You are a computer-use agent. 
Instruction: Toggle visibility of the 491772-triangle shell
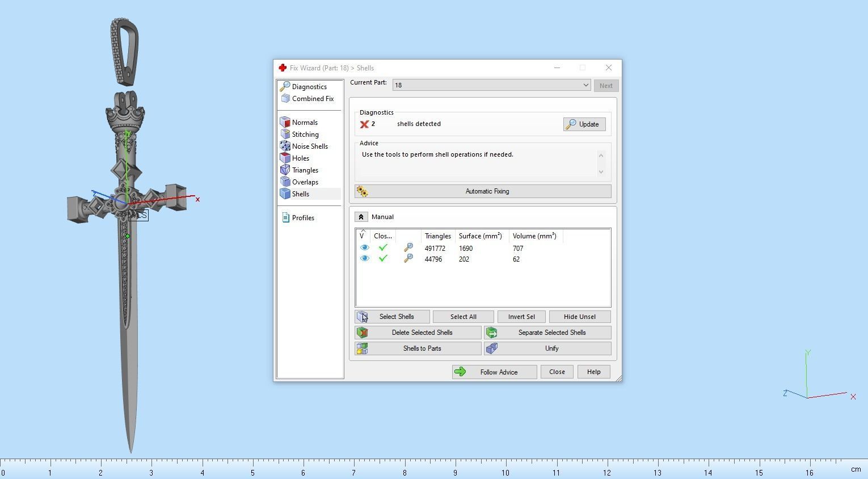click(365, 248)
